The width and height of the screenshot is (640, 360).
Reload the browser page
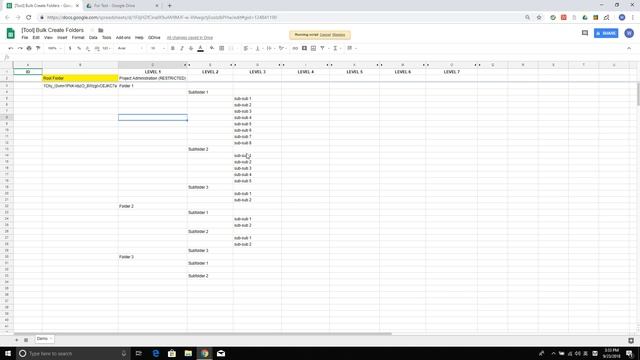point(29,18)
